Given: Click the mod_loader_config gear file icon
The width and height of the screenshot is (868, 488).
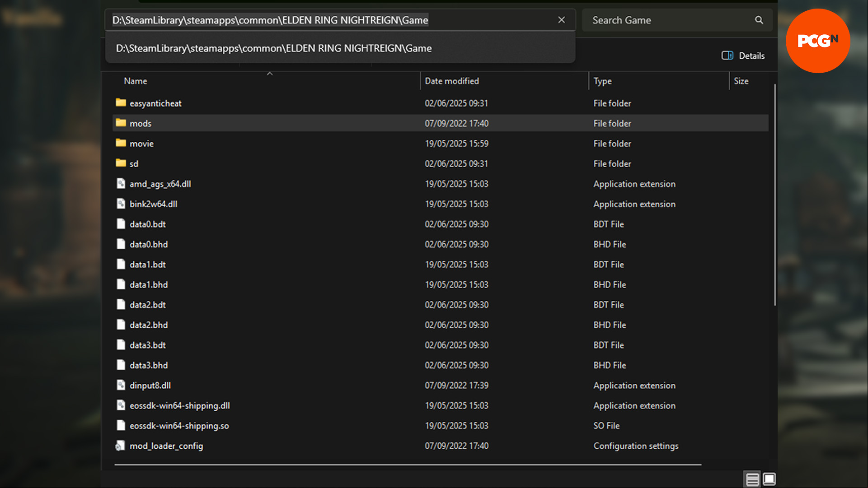Looking at the screenshot, I should click(120, 446).
